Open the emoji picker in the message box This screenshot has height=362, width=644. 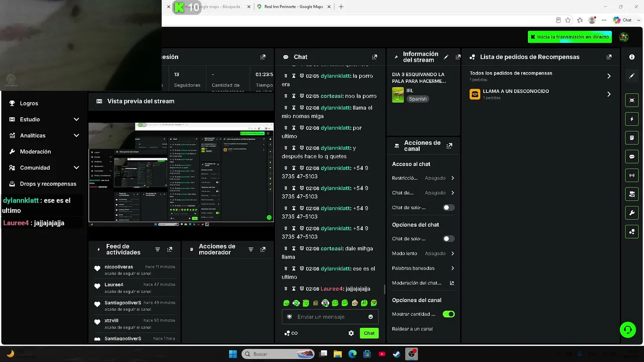(371, 317)
